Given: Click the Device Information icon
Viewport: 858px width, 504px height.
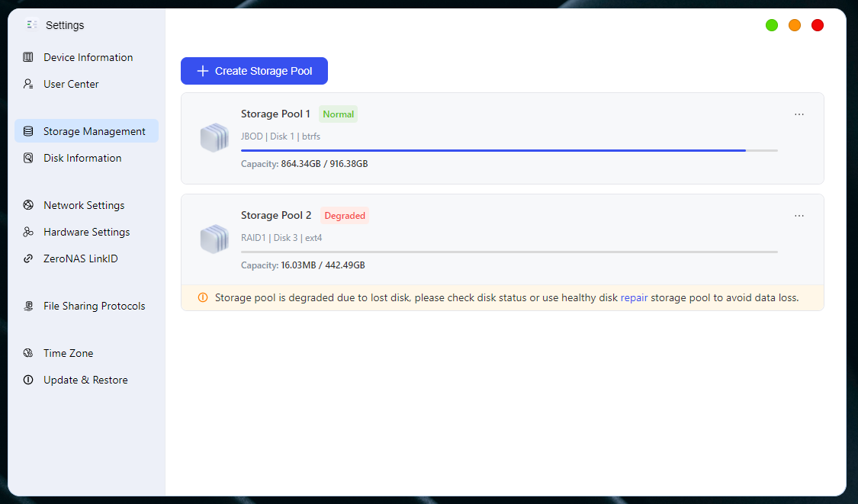Looking at the screenshot, I should 28,57.
